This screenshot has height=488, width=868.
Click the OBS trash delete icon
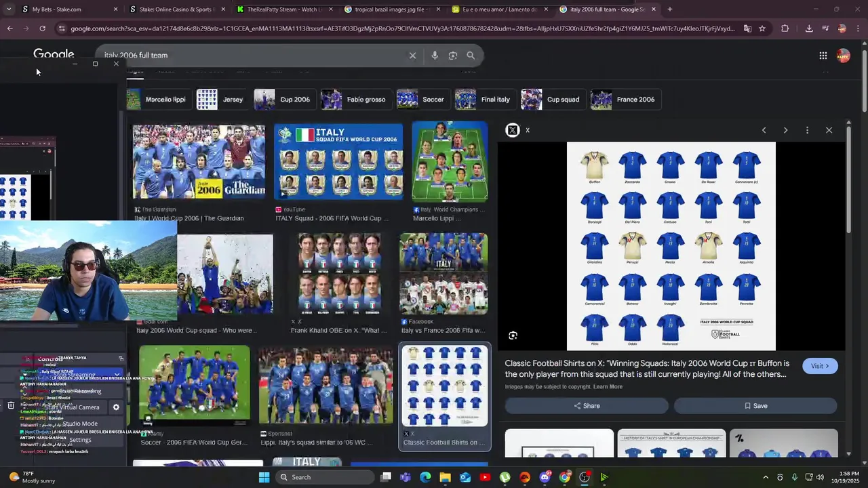(x=11, y=406)
